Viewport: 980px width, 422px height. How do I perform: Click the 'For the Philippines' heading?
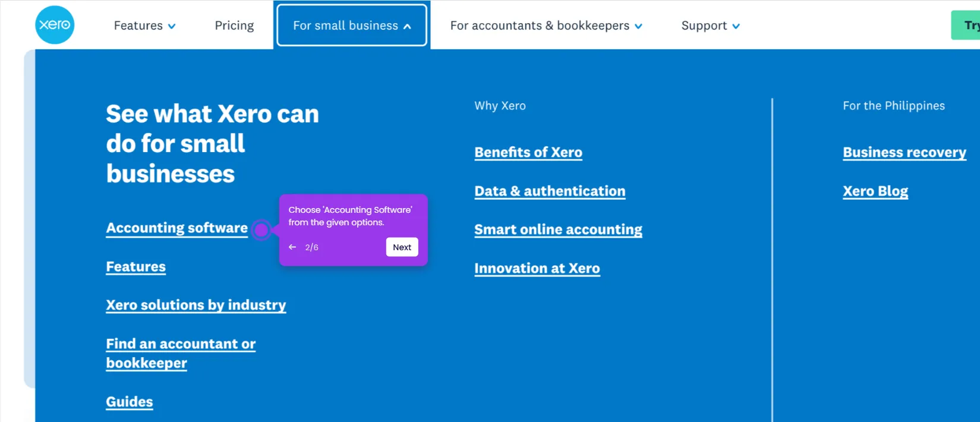point(894,106)
